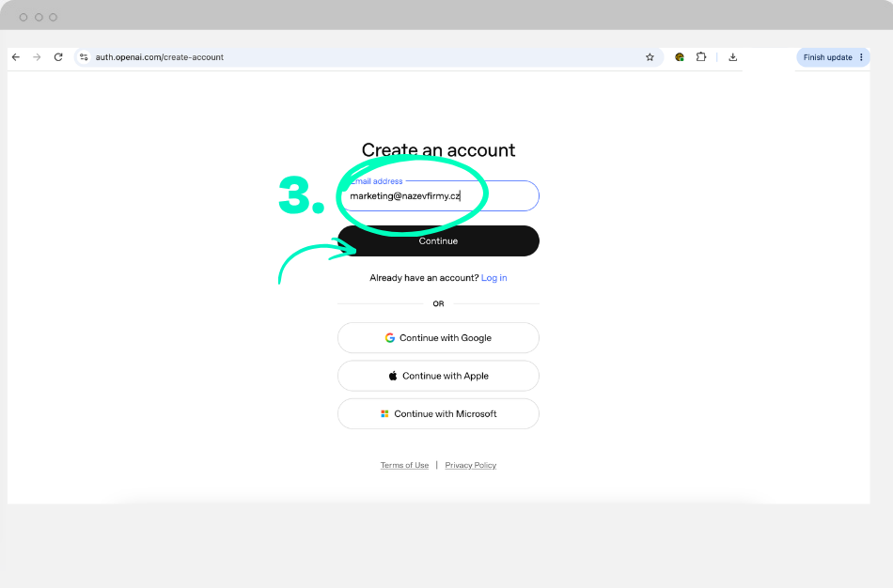Click the browser back arrow
The height and width of the screenshot is (588, 893).
16,57
